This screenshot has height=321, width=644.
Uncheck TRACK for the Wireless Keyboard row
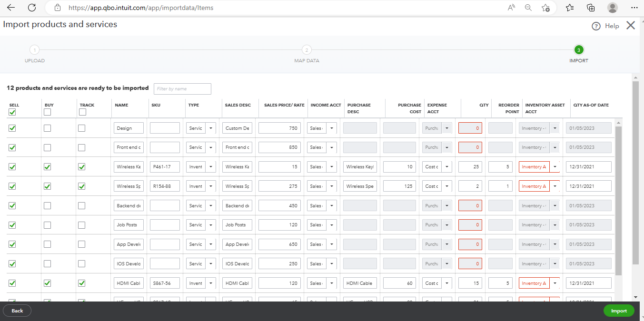point(82,167)
